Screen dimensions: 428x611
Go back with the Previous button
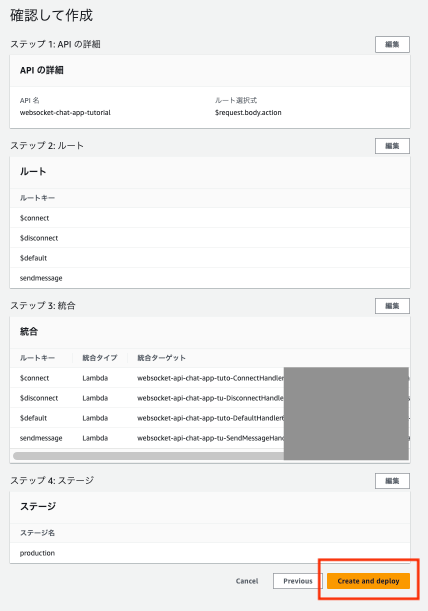(298, 581)
